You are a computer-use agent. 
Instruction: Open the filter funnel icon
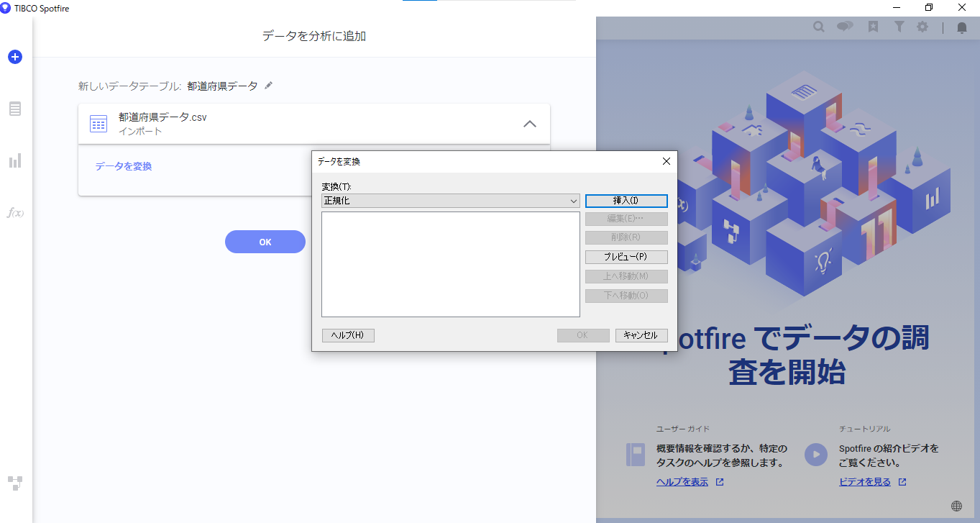tap(899, 27)
